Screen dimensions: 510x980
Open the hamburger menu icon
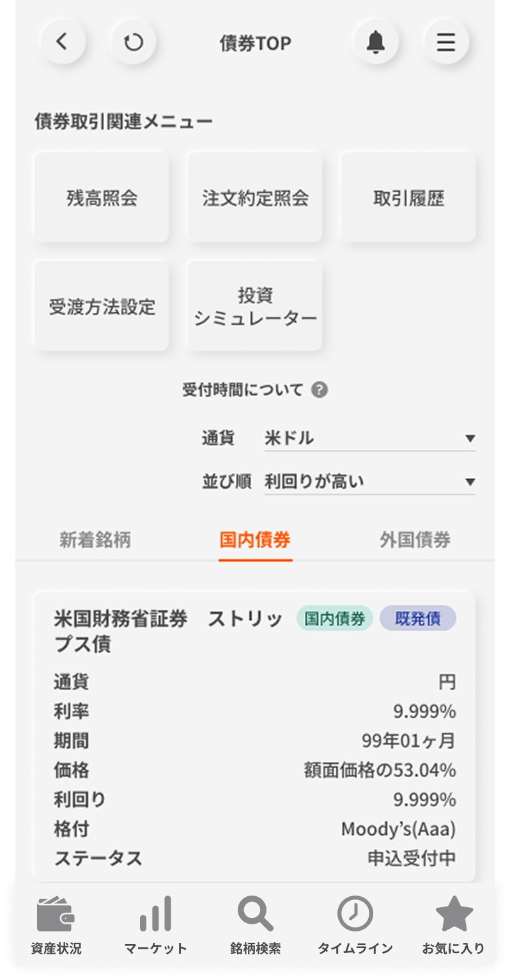446,42
